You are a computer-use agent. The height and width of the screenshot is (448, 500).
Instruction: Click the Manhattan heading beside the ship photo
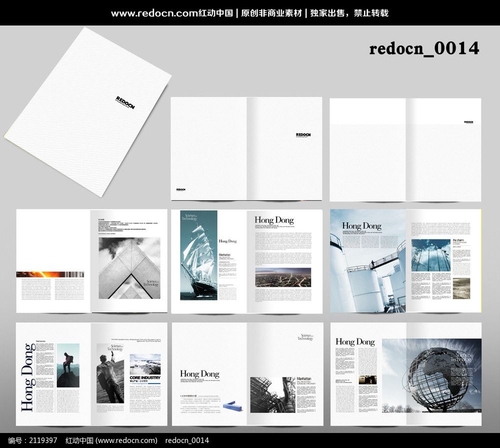(224, 255)
